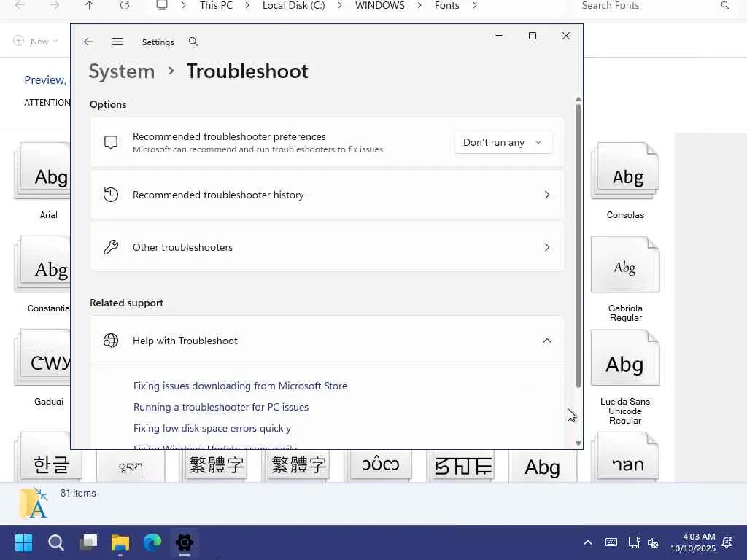The image size is (747, 560).
Task: Click Forward arrow in File Explorer
Action: click(55, 5)
